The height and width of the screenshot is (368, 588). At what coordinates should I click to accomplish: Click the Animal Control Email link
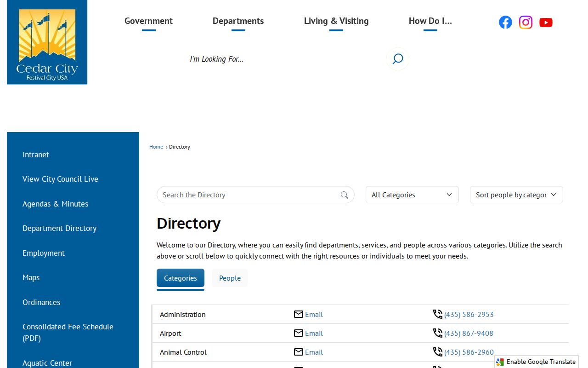[314, 352]
